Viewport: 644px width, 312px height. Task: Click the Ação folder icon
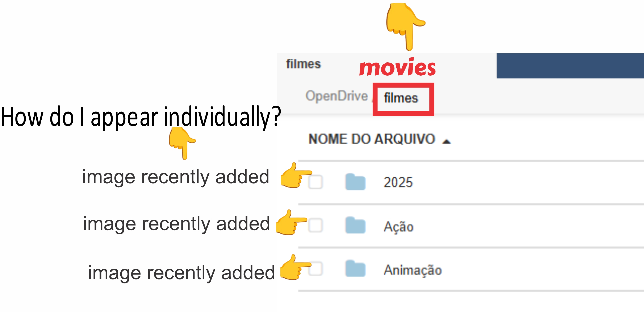pyautogui.click(x=355, y=225)
